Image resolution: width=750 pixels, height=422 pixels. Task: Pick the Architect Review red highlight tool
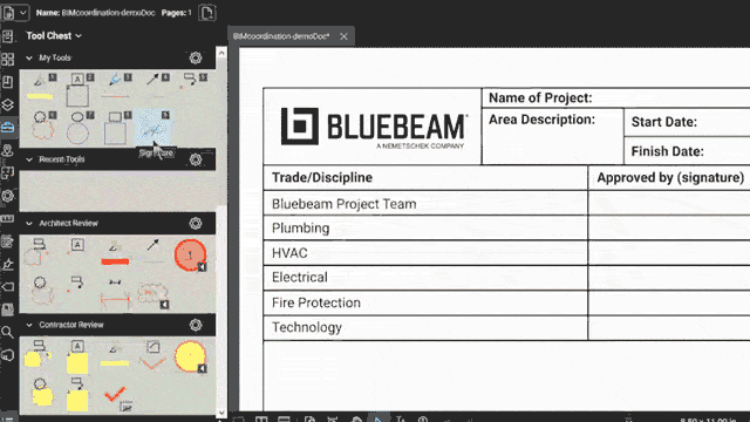click(115, 254)
